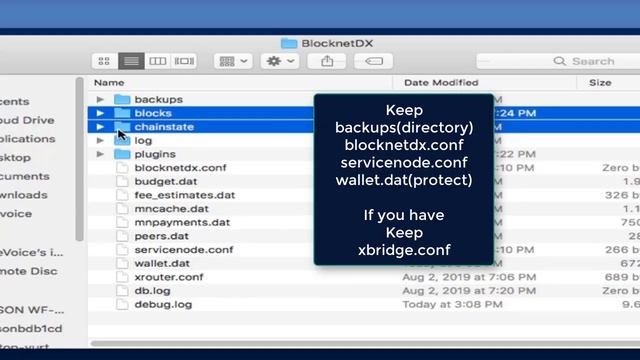Select the chainstate folder icon
640x360 pixels.
[x=122, y=127]
